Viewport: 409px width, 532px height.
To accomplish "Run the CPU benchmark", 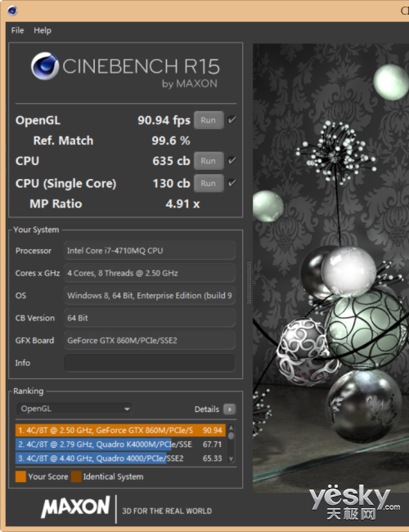I will 209,161.
